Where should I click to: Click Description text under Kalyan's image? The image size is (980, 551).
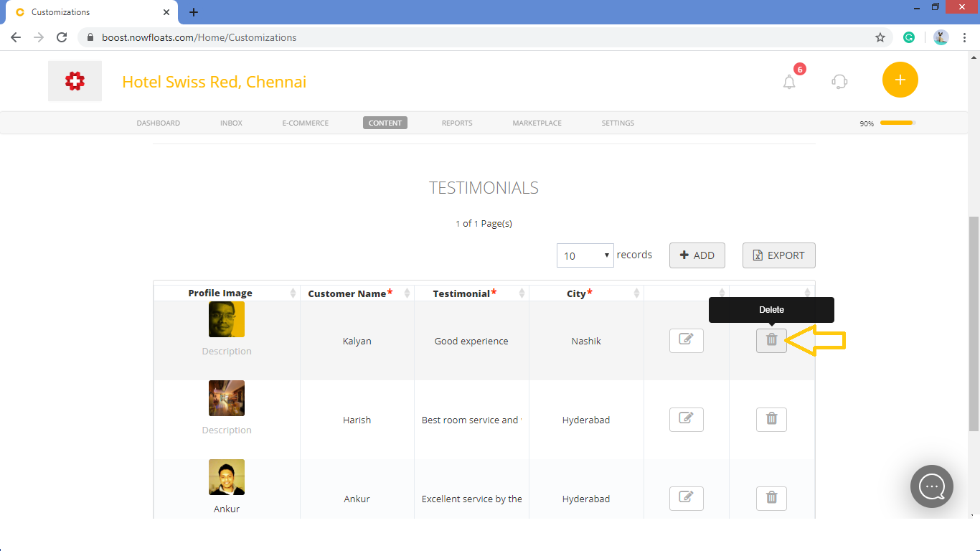(227, 351)
